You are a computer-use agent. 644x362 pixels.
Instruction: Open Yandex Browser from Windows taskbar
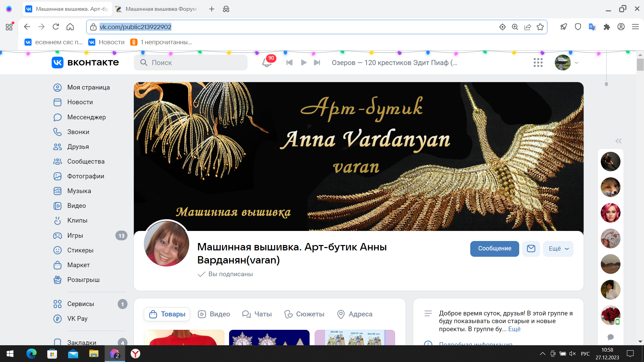click(x=136, y=354)
